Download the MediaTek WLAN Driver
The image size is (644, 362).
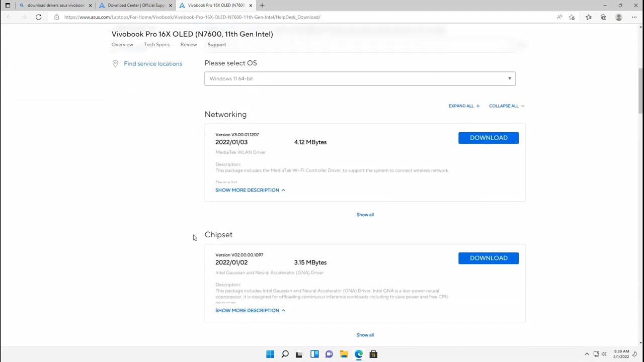click(x=489, y=138)
